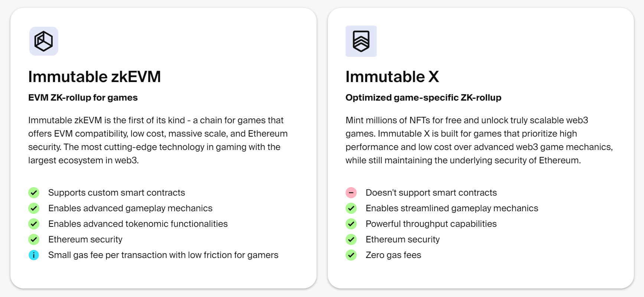Click the Immutable X description paragraph
The width and height of the screenshot is (644, 297).
point(479,140)
